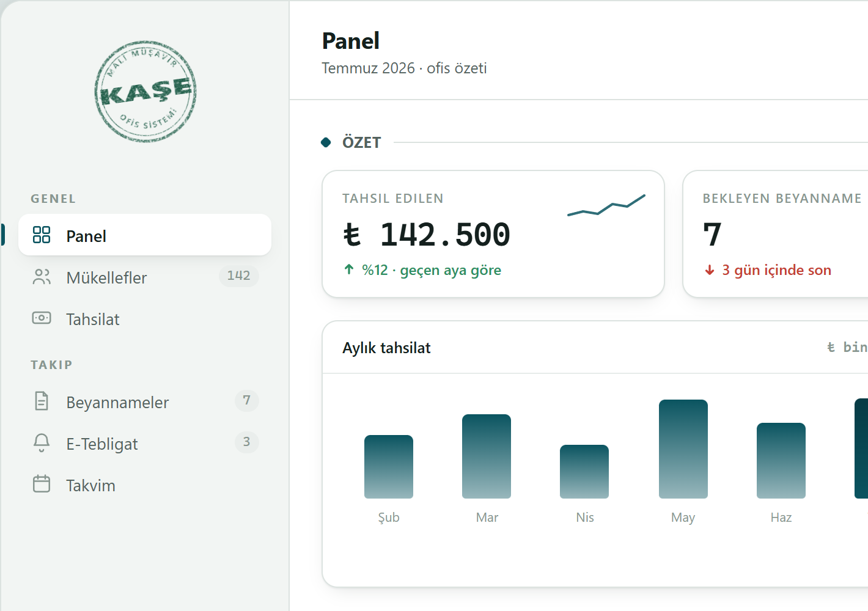
Task: Click the 7 badge next to Beyannameler
Action: pyautogui.click(x=247, y=401)
